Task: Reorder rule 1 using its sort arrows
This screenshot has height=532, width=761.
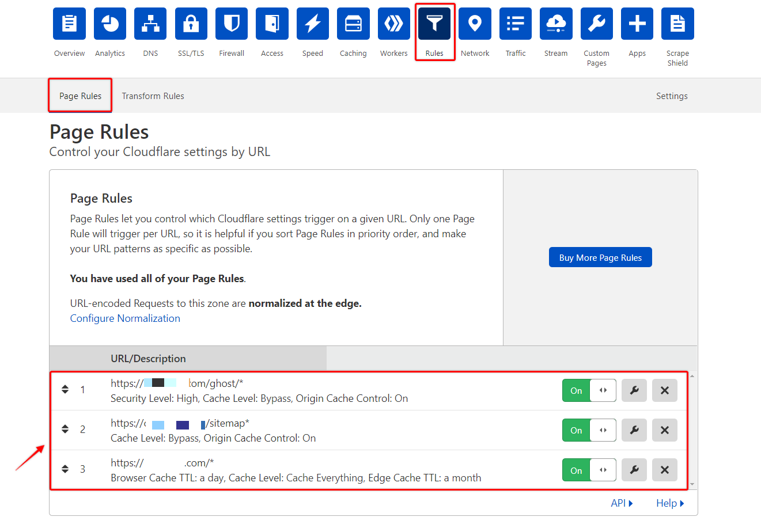Action: [65, 390]
